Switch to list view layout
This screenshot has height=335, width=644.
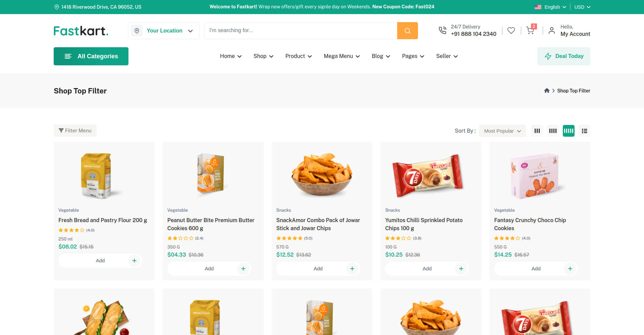coord(584,131)
